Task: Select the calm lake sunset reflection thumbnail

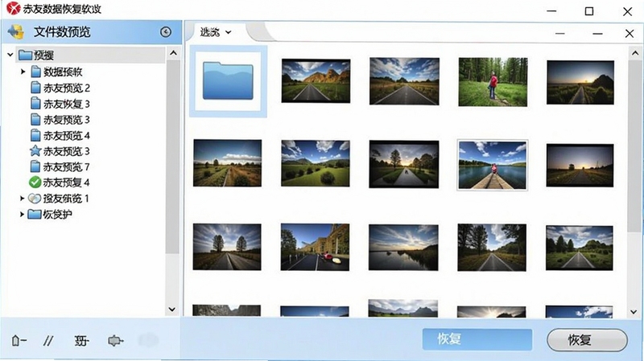Action: pos(403,248)
